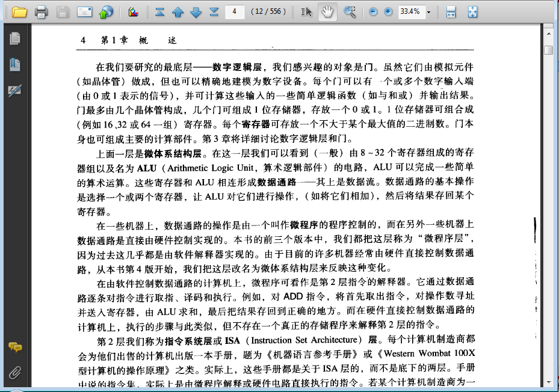Image resolution: width=559 pixels, height=392 pixels.
Task: Click the bold term 数字逻辑层
Action: point(236,67)
